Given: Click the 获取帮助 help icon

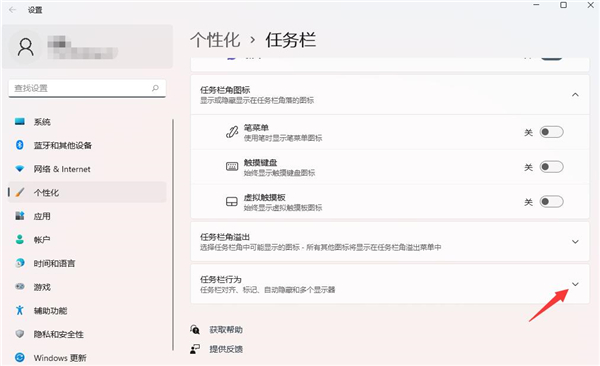Looking at the screenshot, I should click(195, 329).
